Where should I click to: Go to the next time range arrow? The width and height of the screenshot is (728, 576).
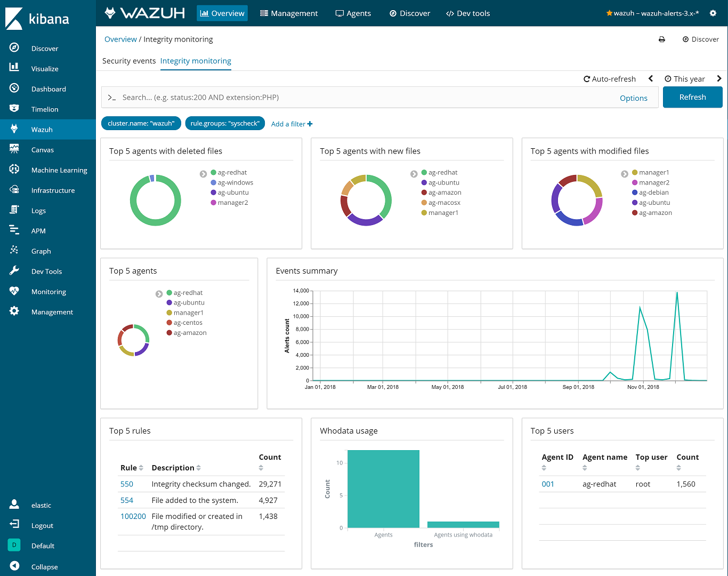[x=719, y=78]
